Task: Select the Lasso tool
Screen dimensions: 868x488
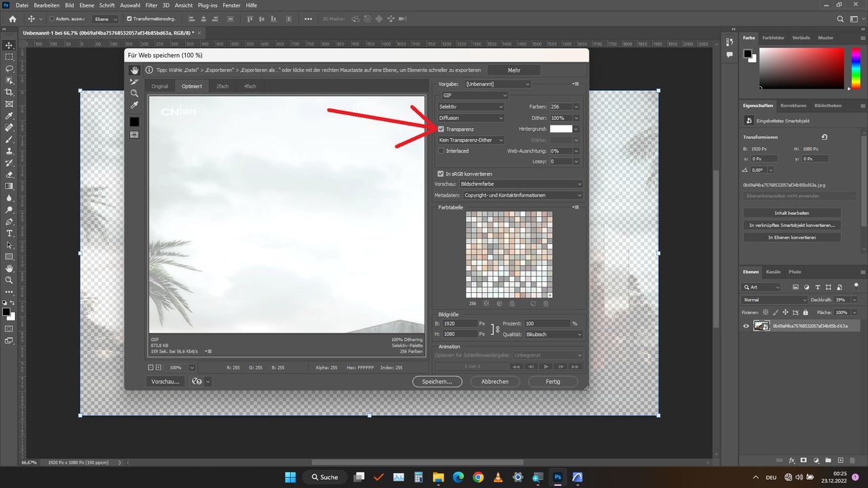Action: tap(9, 68)
